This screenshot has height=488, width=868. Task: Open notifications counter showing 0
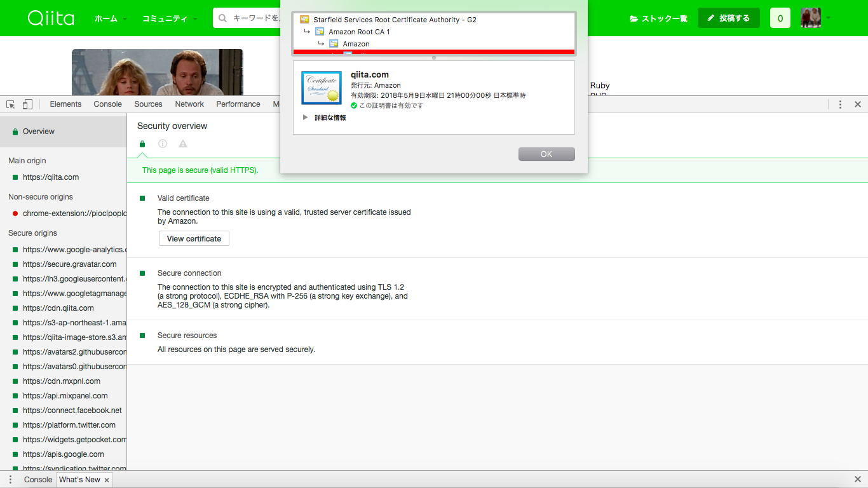tap(780, 18)
